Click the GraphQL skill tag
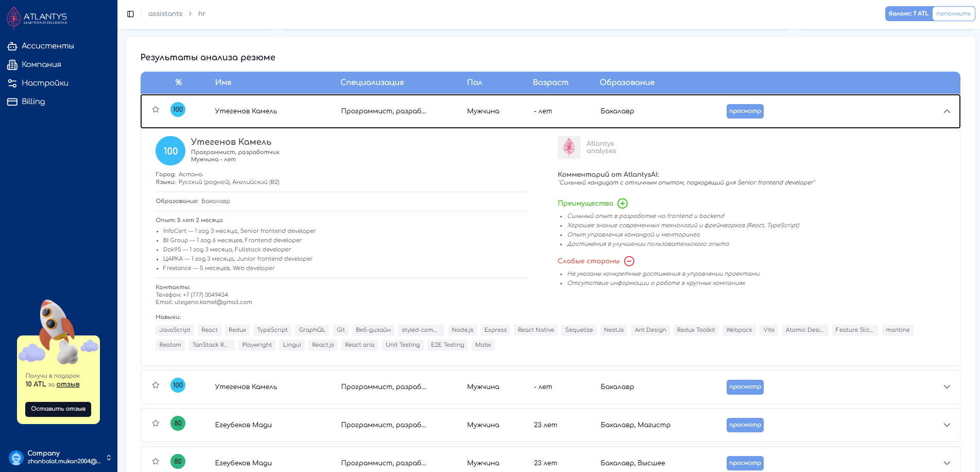The image size is (980, 472). [312, 330]
